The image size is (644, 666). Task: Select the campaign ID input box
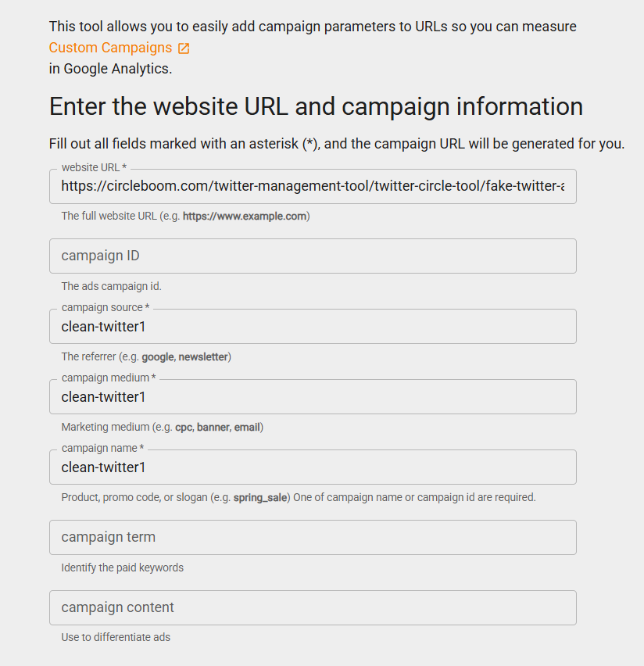click(x=313, y=256)
